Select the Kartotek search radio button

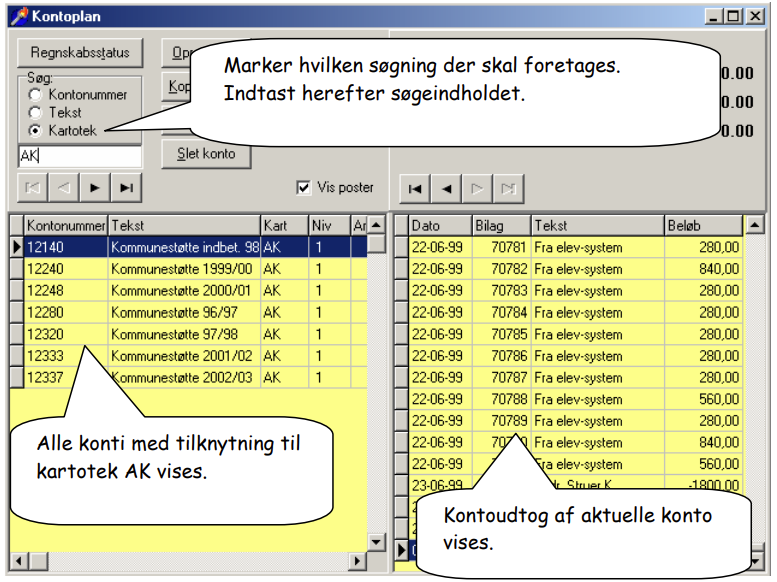(35, 130)
